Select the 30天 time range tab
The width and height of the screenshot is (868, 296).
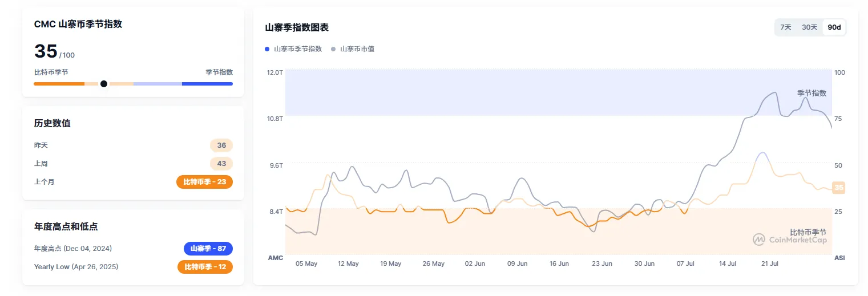(x=809, y=27)
